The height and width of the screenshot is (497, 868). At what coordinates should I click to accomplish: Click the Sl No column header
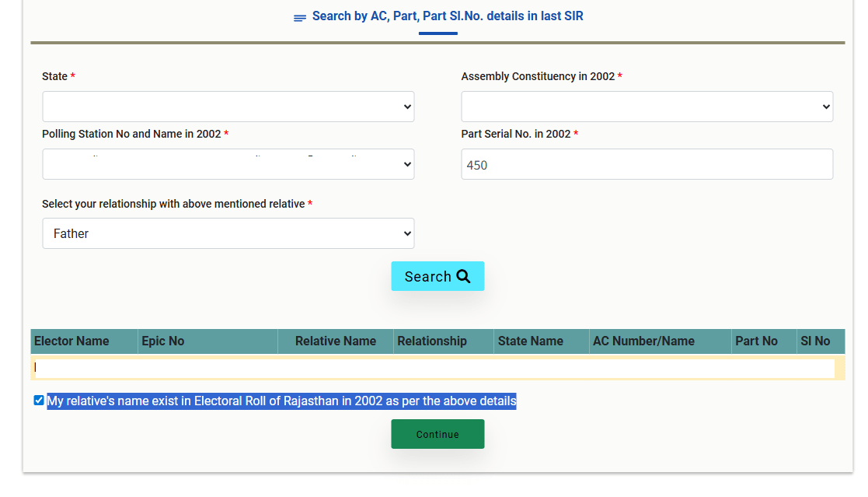pos(815,341)
